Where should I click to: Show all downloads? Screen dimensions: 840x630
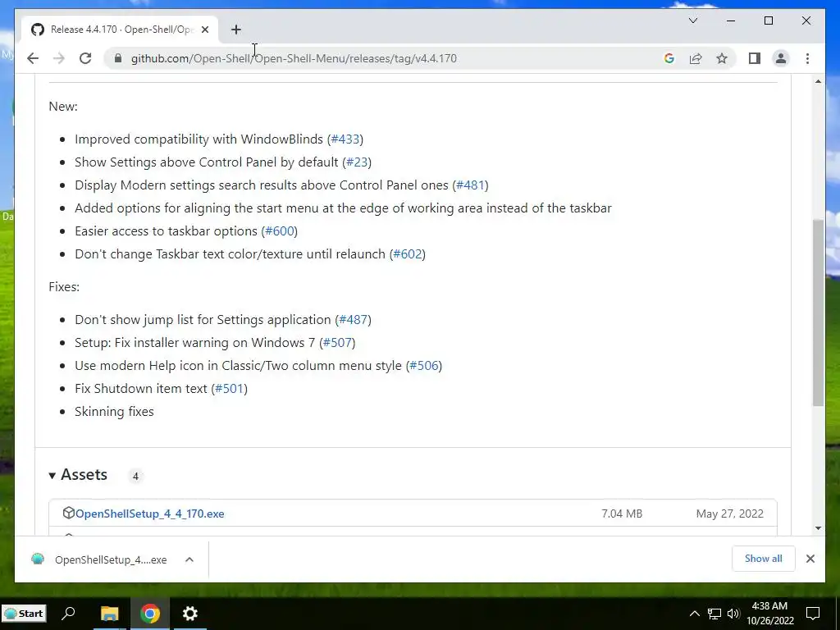click(x=763, y=559)
